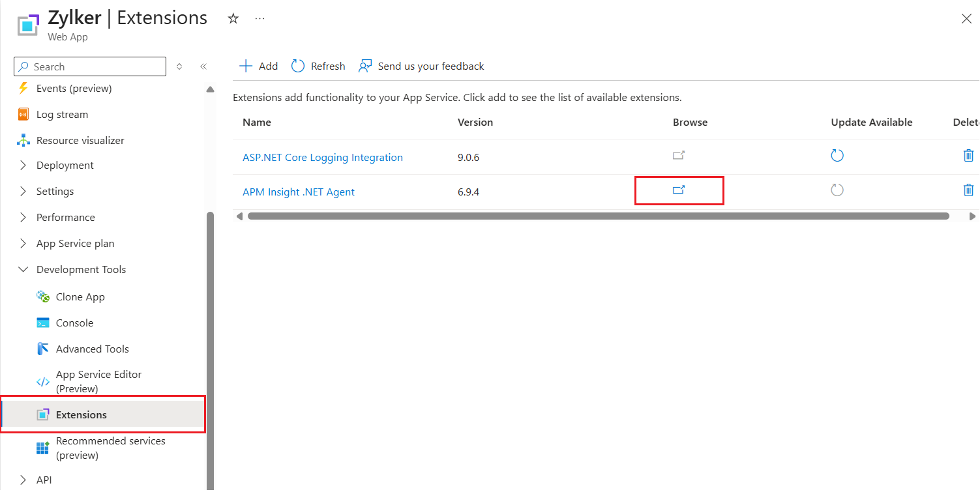Image resolution: width=980 pixels, height=492 pixels.
Task: Delete the APM Insight .NET Agent extension
Action: tap(968, 190)
